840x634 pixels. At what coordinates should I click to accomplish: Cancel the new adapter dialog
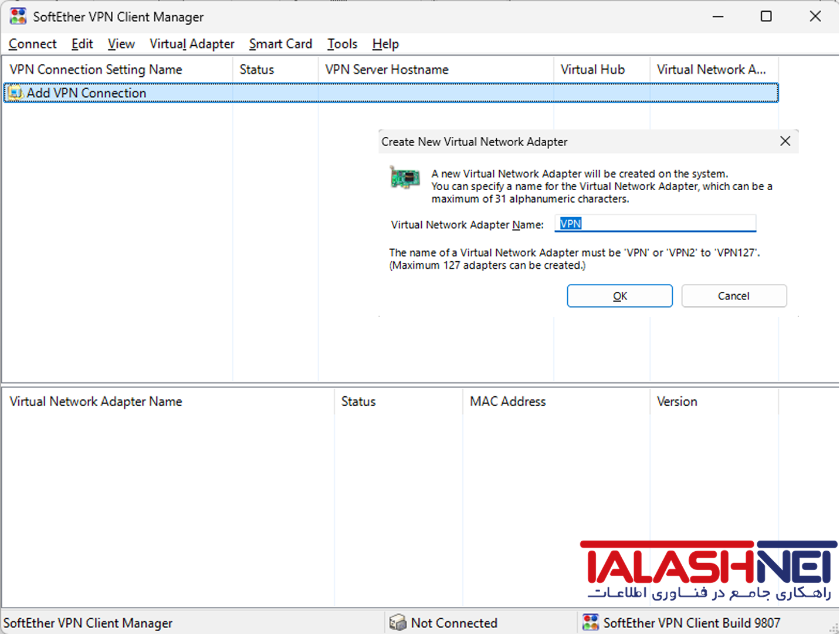coord(734,296)
